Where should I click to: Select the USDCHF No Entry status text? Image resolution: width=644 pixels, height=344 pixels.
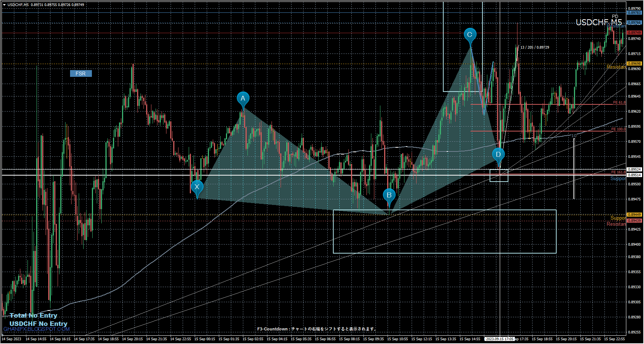pyautogui.click(x=38, y=324)
